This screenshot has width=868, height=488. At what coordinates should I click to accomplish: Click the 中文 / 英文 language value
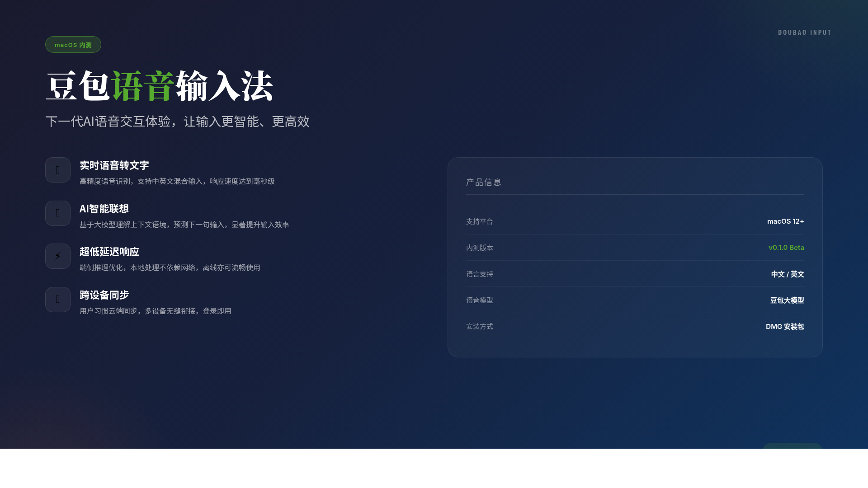coord(787,274)
